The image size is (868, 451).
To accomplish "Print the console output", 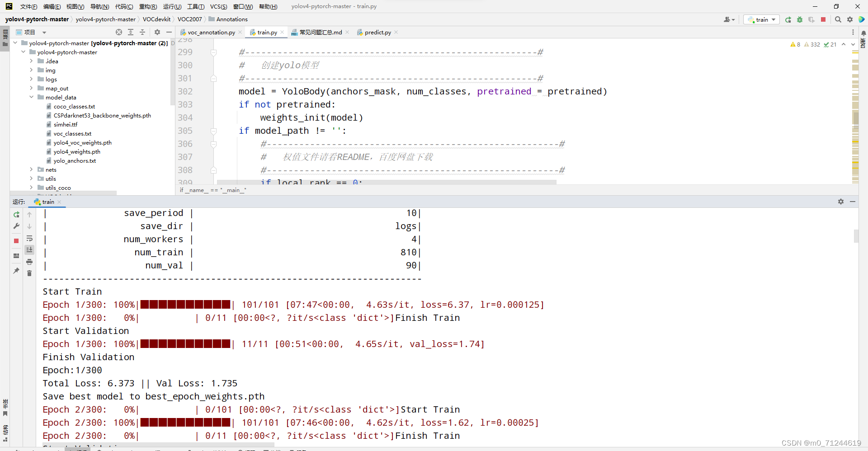I will point(29,262).
